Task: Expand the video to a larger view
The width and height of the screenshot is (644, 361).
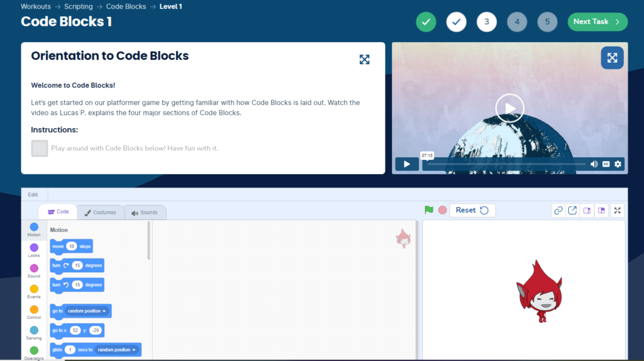Action: (612, 58)
